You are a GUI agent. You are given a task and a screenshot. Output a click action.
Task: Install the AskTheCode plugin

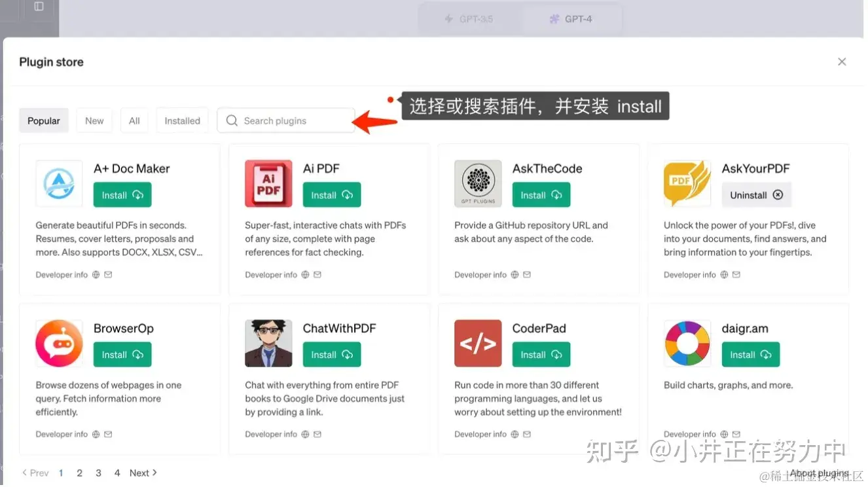[x=541, y=195]
